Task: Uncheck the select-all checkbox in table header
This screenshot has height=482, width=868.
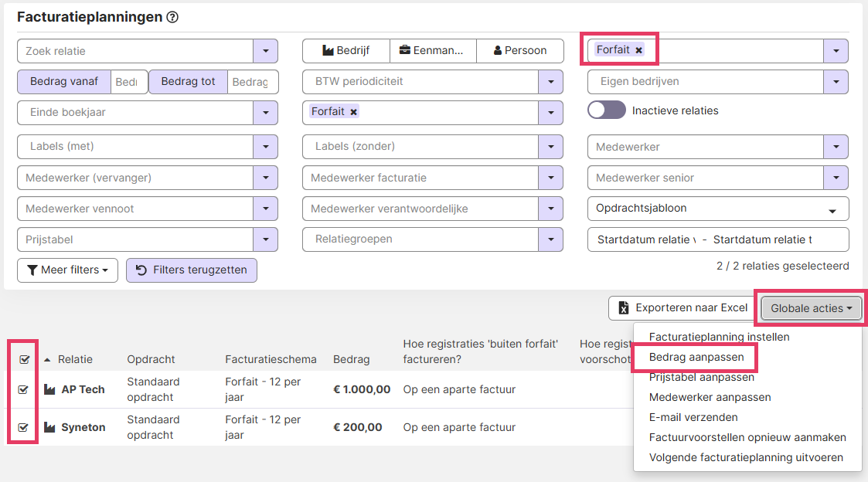Action: click(x=23, y=359)
